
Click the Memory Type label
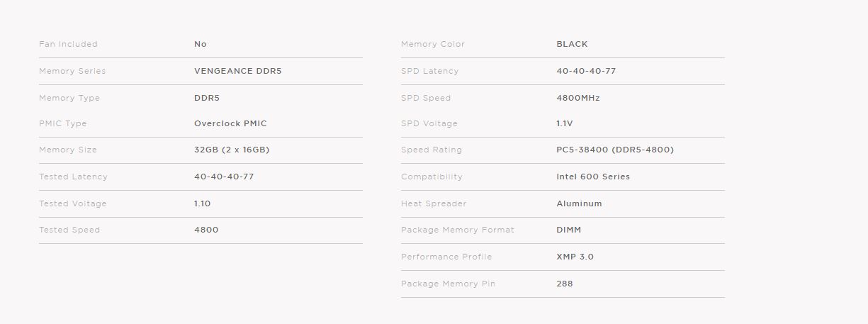[69, 98]
